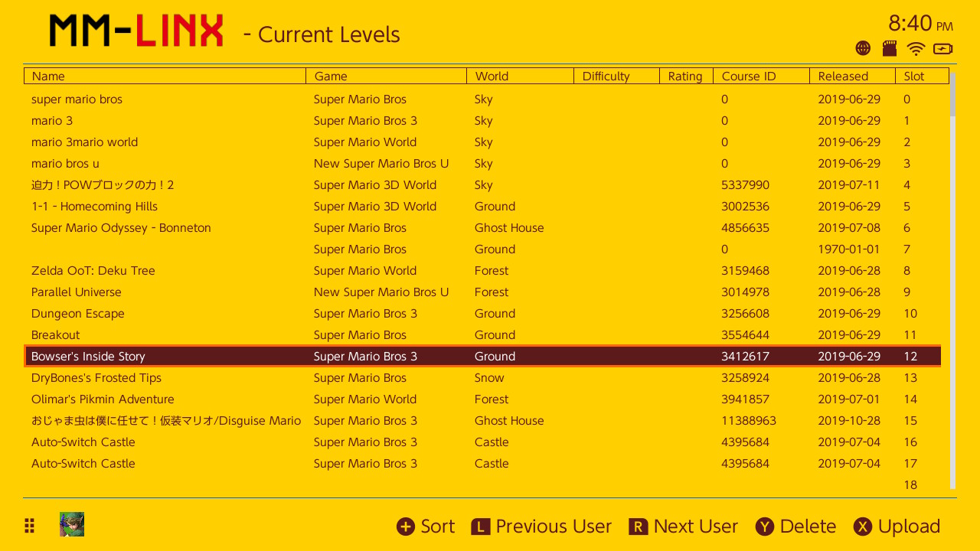Image resolution: width=980 pixels, height=551 pixels.
Task: Click the plus Sort button icon
Action: pyautogui.click(x=405, y=527)
